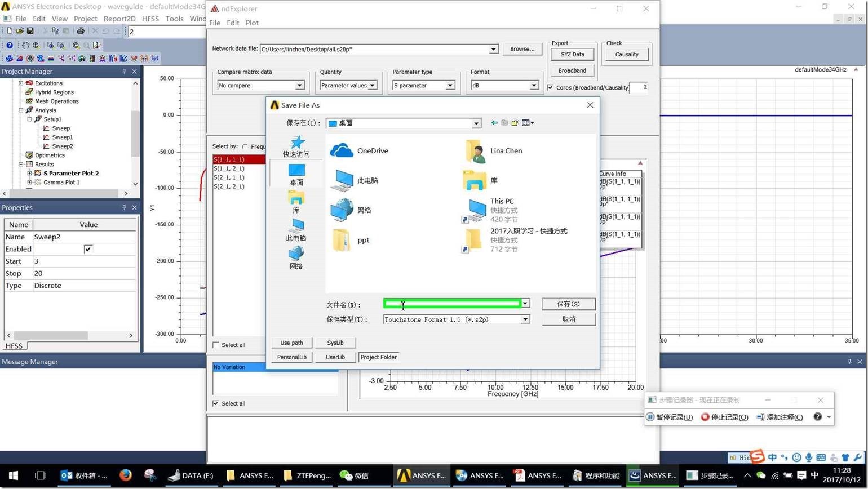Open Firefox from the taskbar

point(125,475)
